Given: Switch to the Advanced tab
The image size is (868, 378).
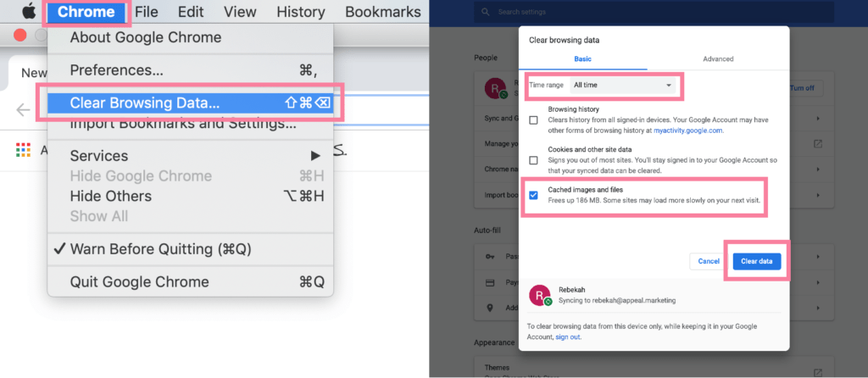Looking at the screenshot, I should pyautogui.click(x=718, y=58).
